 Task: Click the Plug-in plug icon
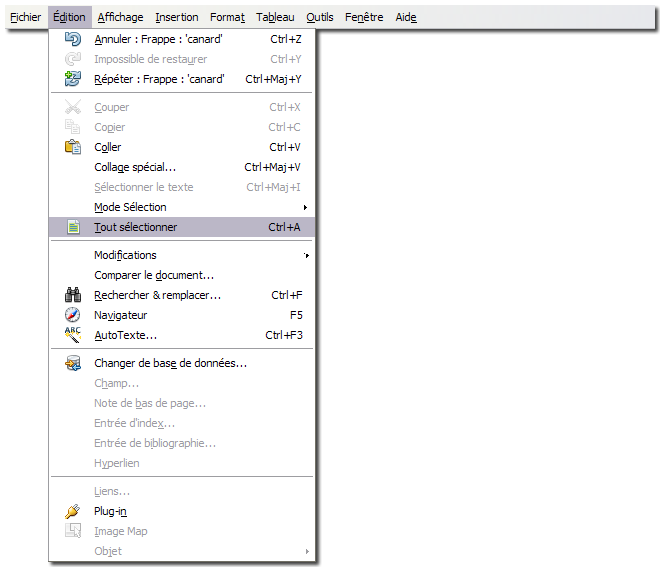(x=73, y=511)
